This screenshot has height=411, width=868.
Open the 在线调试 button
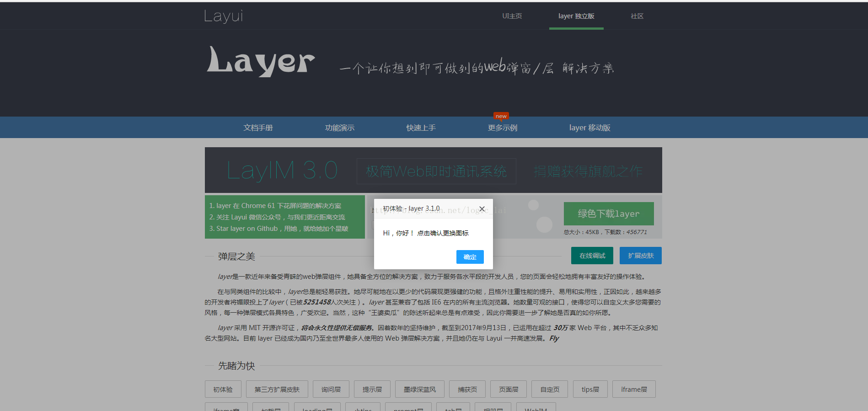[592, 256]
